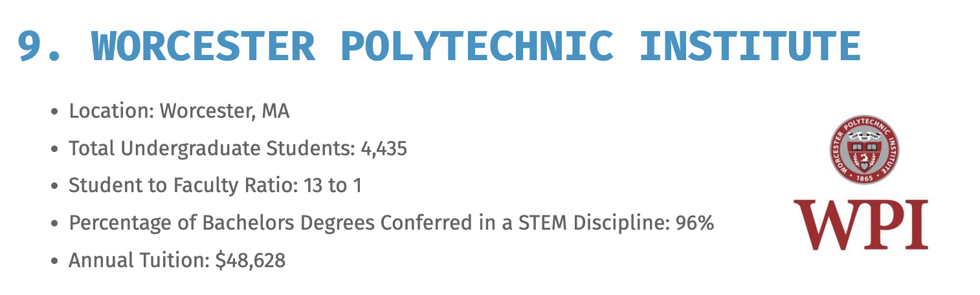
Task: Click the red WPI wordmark logo
Action: coord(862,224)
